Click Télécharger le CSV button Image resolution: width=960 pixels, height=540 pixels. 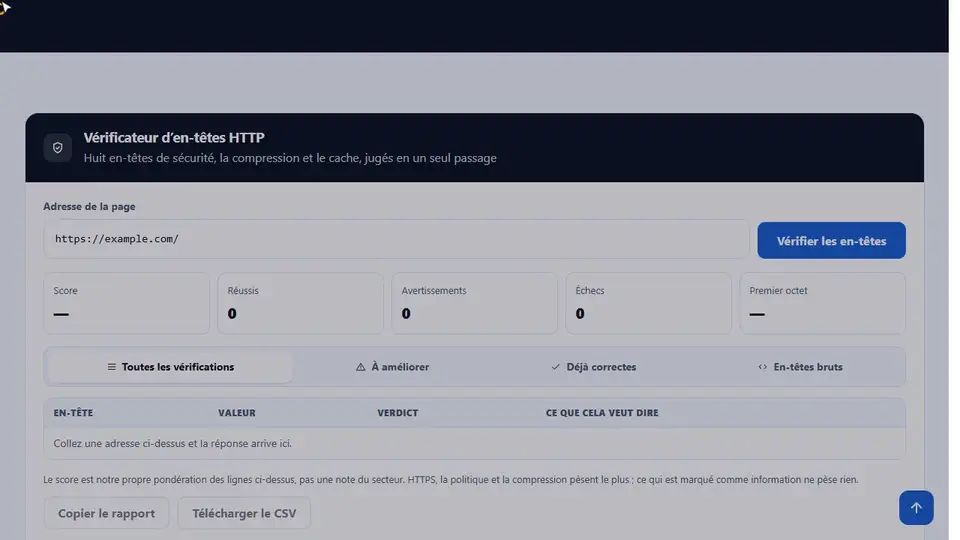pyautogui.click(x=244, y=513)
